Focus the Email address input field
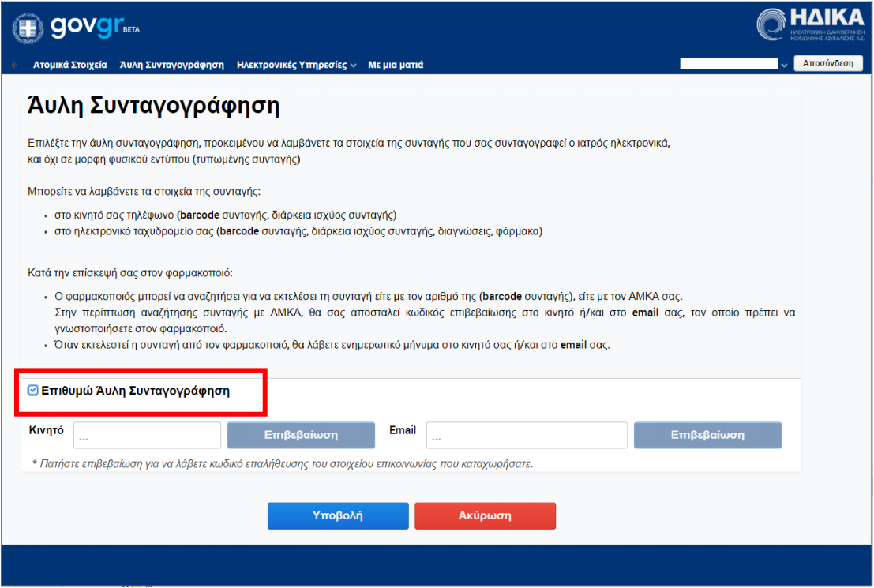Viewport: 874px width, 588px height. 527,435
